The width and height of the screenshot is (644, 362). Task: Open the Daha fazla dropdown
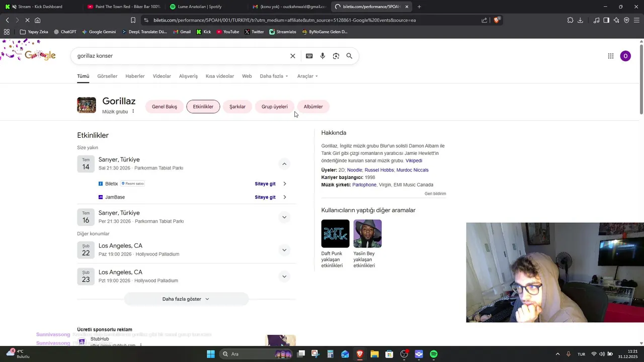(274, 76)
